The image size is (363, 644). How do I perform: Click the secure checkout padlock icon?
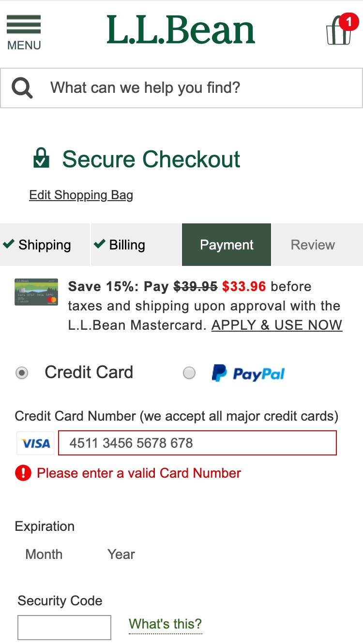pyautogui.click(x=42, y=159)
